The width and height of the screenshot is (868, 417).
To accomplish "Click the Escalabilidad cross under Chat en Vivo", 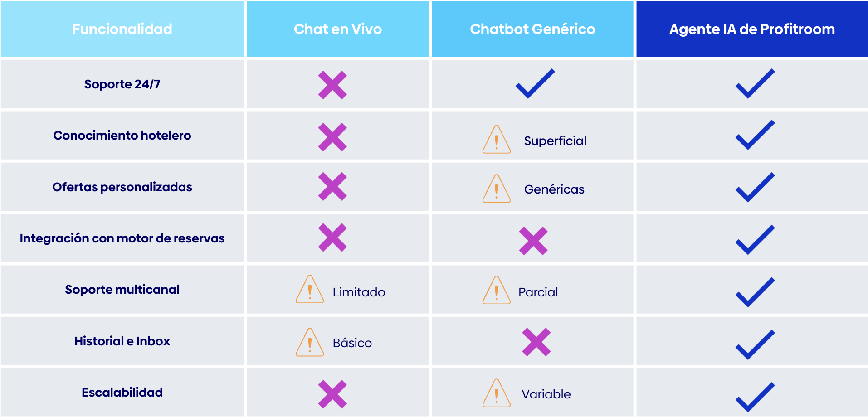I will pyautogui.click(x=332, y=394).
